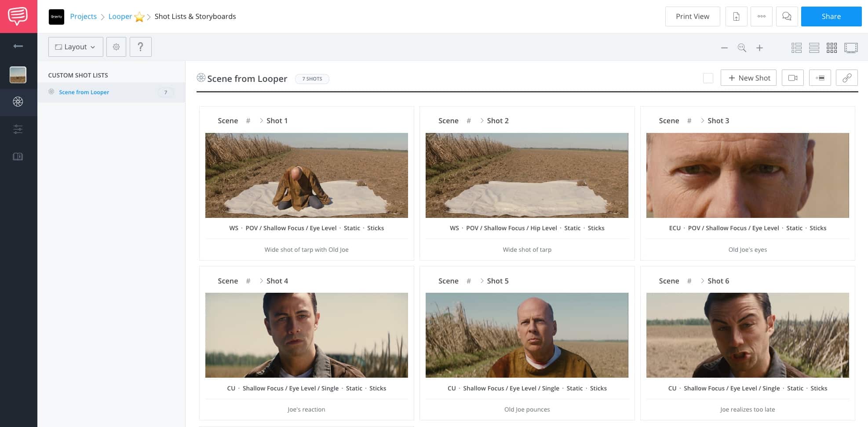Click 'Wide shot of tarp with Old Joe' description

coord(306,250)
